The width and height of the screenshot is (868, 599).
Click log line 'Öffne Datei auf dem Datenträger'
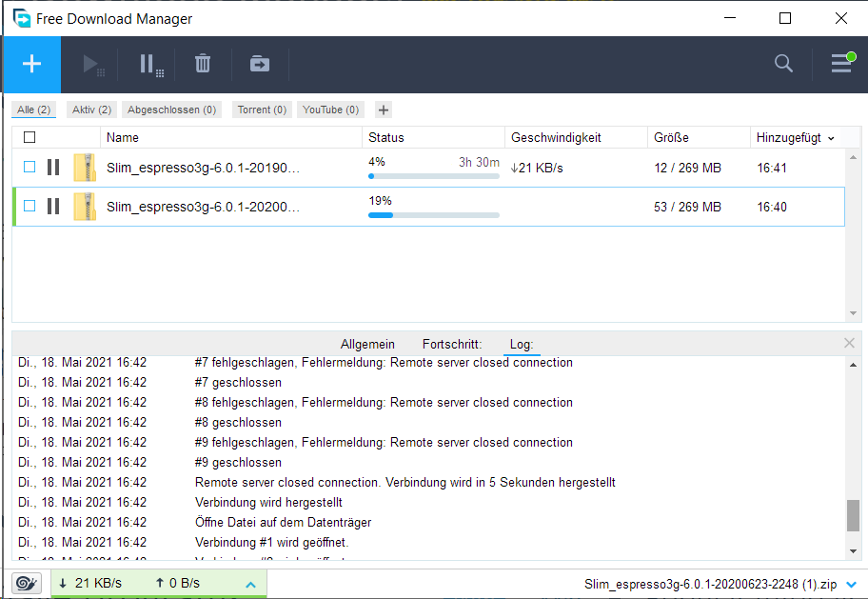[283, 522]
